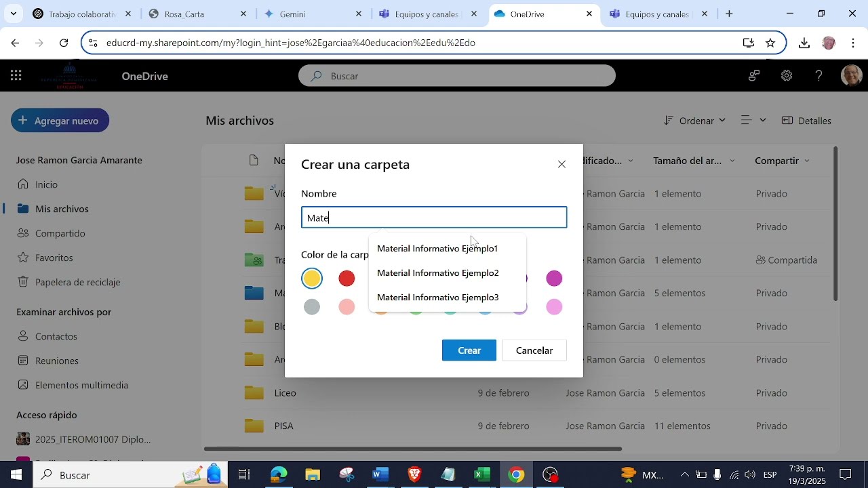The width and height of the screenshot is (868, 488).
Task: Close the Crear una carpeta dialog
Action: tap(561, 164)
